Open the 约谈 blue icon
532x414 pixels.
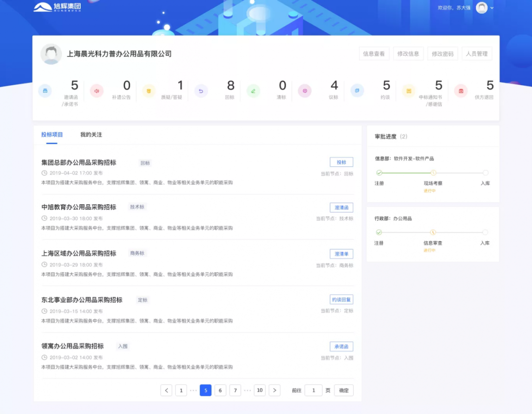click(357, 91)
